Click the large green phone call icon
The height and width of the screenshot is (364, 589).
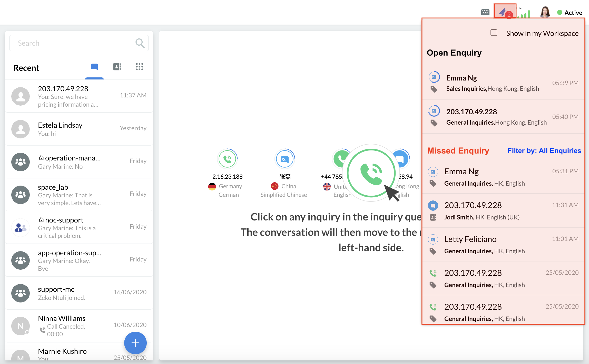371,173
